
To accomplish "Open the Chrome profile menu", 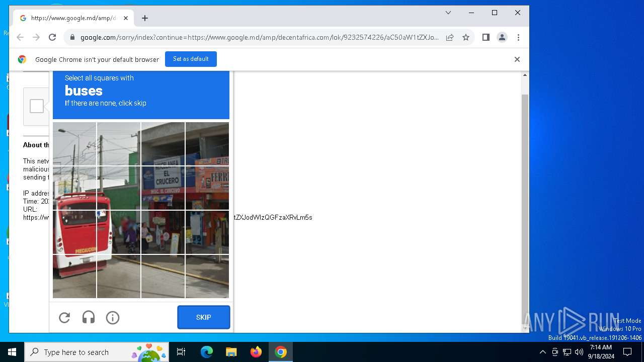I will point(502,37).
